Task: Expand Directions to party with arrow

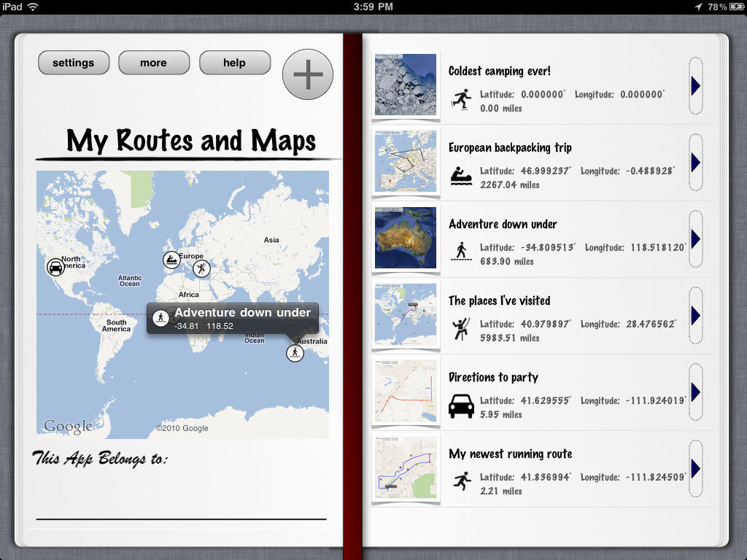Action: point(695,392)
